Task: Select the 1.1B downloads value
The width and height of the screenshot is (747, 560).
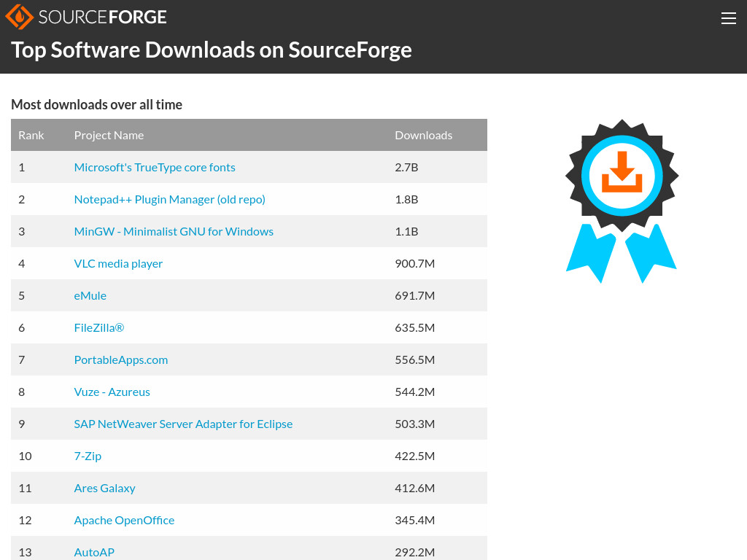Action: pyautogui.click(x=406, y=231)
